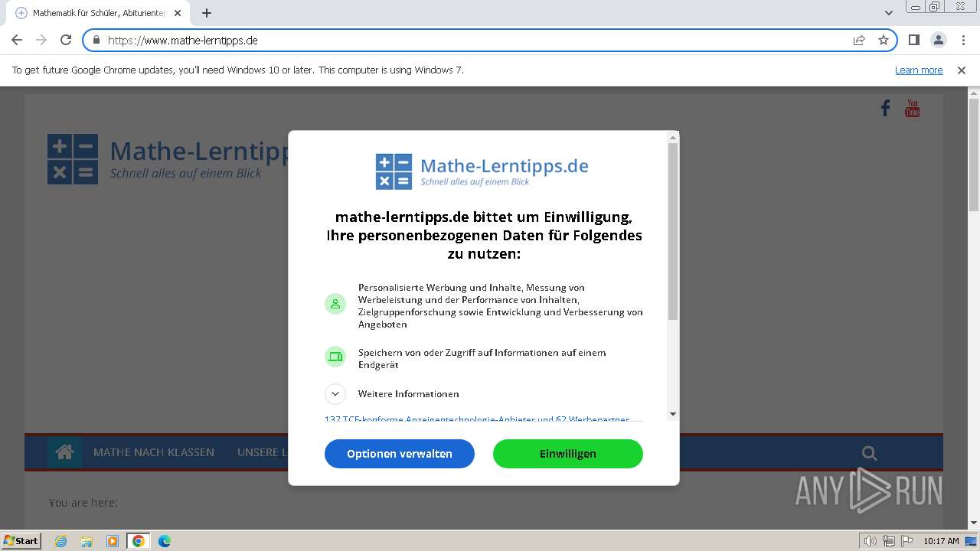The height and width of the screenshot is (551, 980).
Task: Dismiss the Chrome update infobar
Action: (962, 70)
